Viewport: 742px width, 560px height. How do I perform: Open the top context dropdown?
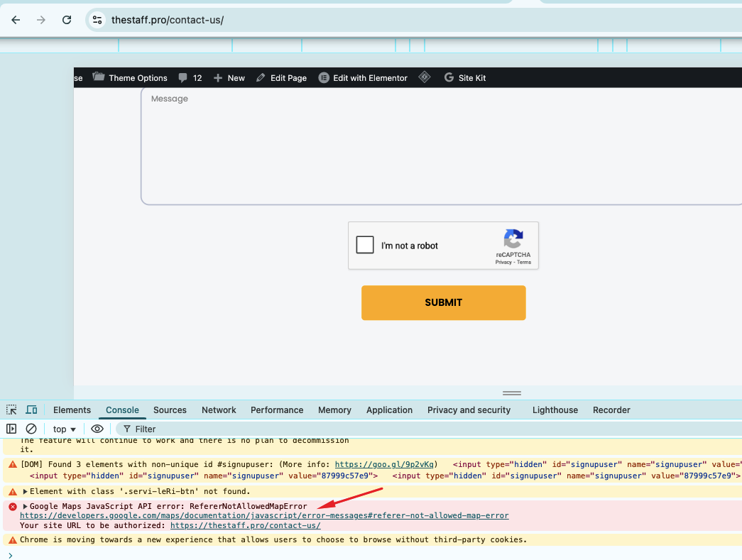tap(65, 429)
